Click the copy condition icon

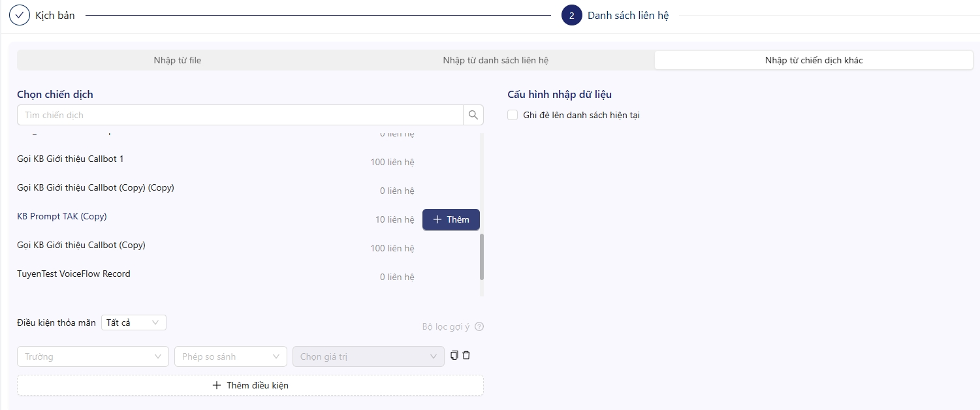[454, 356]
